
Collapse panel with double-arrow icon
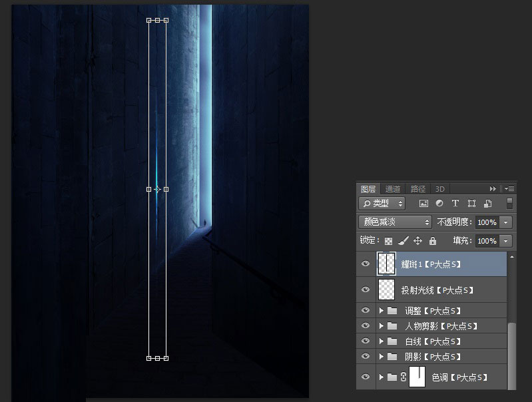493,188
